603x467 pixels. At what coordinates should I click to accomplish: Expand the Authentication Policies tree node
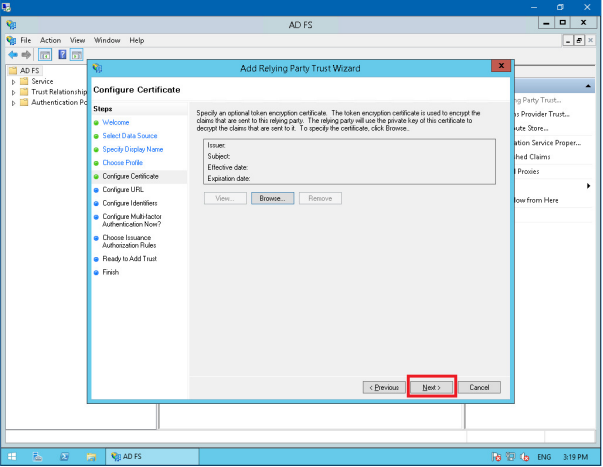pos(14,102)
